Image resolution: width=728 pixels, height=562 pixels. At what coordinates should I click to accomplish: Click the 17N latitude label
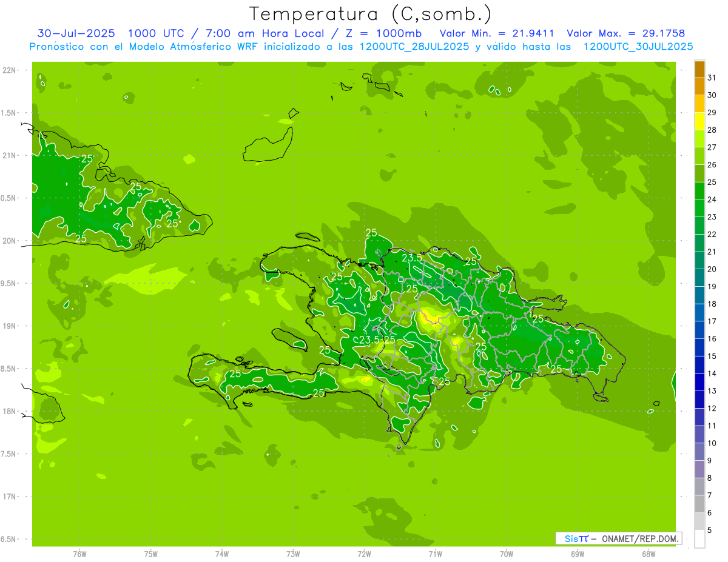point(8,497)
